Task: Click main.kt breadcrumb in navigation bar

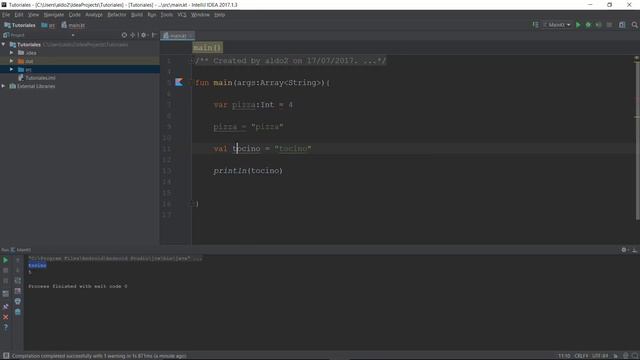Action: click(x=73, y=25)
